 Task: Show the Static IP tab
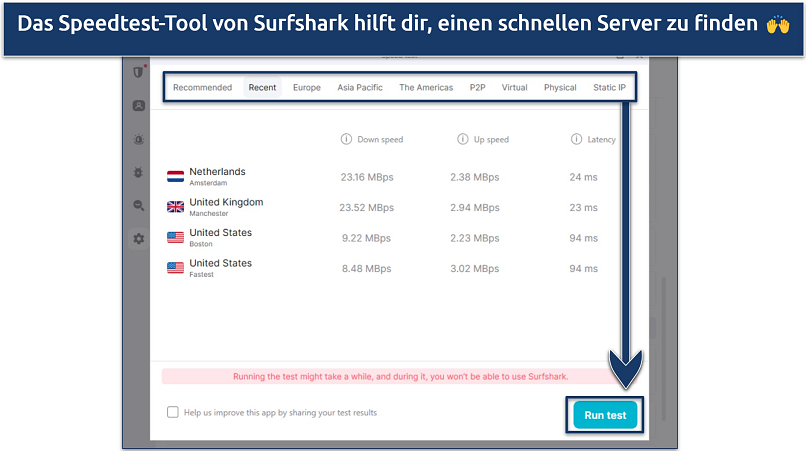pos(608,88)
